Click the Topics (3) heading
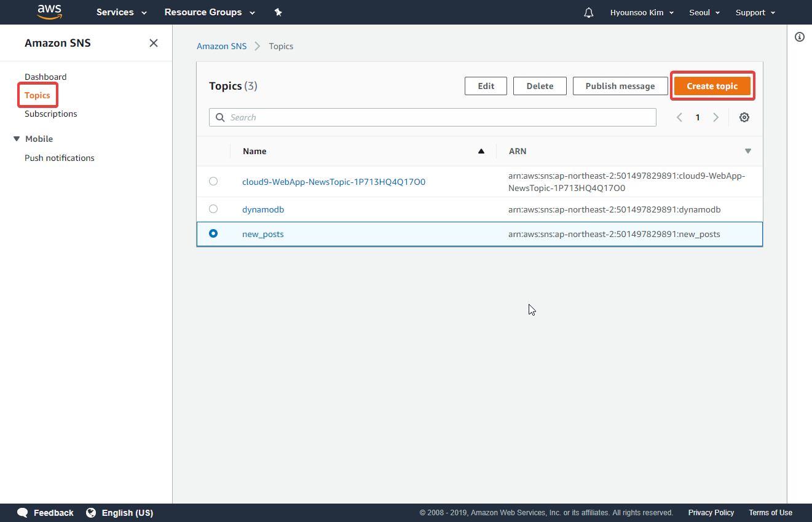The width and height of the screenshot is (812, 522). click(x=233, y=86)
